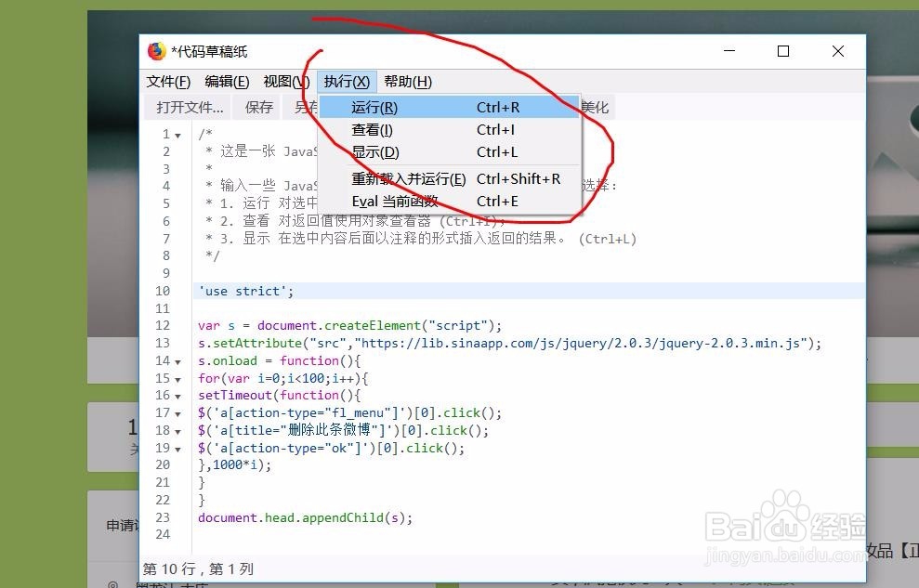Click the 保存 toolbar button
Screen dimensions: 919x588
259,107
